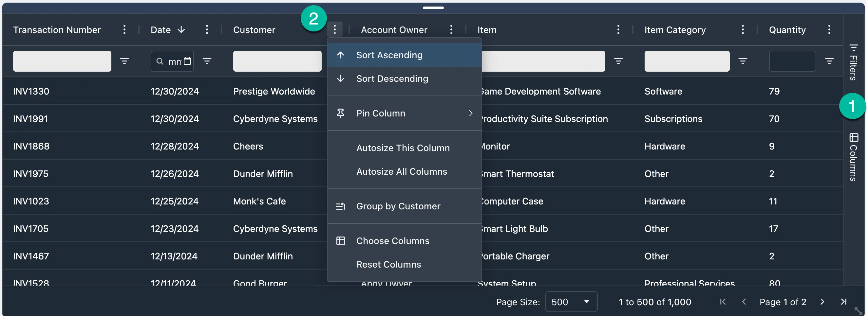The width and height of the screenshot is (868, 316).
Task: Select date cell 12/26/2024
Action: [x=175, y=173]
